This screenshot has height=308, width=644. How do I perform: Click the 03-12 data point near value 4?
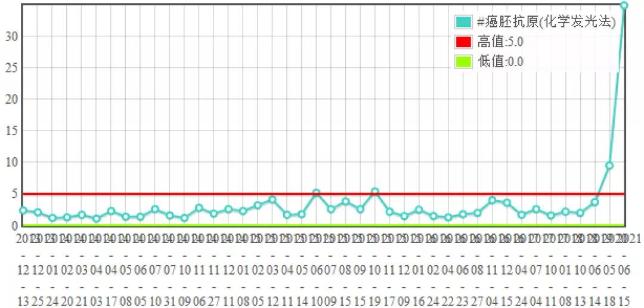(x=272, y=200)
